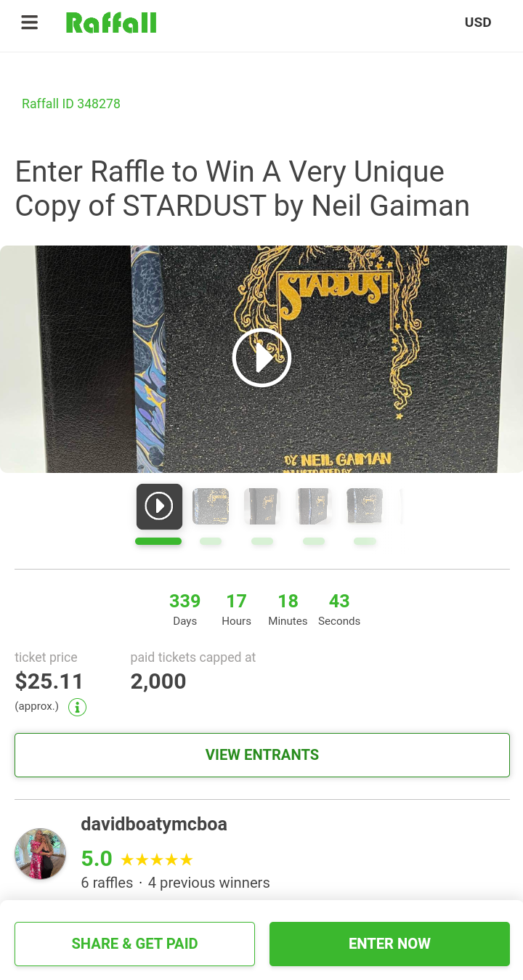This screenshot has width=523, height=980.
Task: Open the USD currency selector
Action: (478, 23)
